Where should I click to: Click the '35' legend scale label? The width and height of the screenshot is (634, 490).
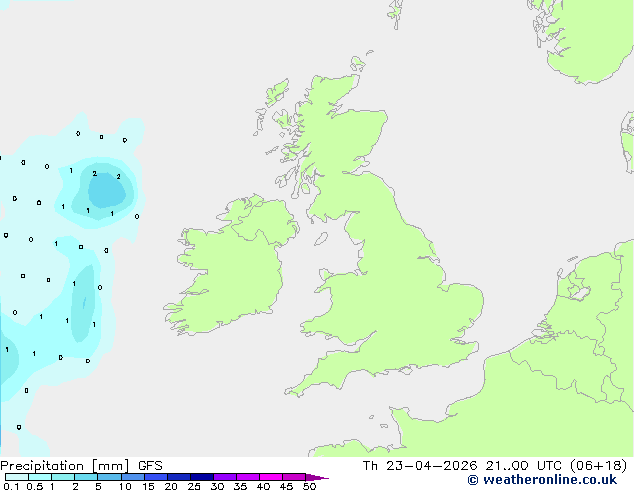(240, 486)
